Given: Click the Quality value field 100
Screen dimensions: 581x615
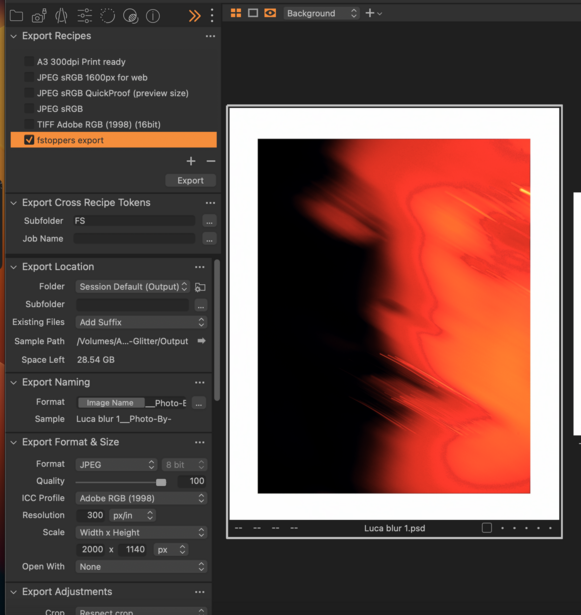Looking at the screenshot, I should tap(192, 481).
